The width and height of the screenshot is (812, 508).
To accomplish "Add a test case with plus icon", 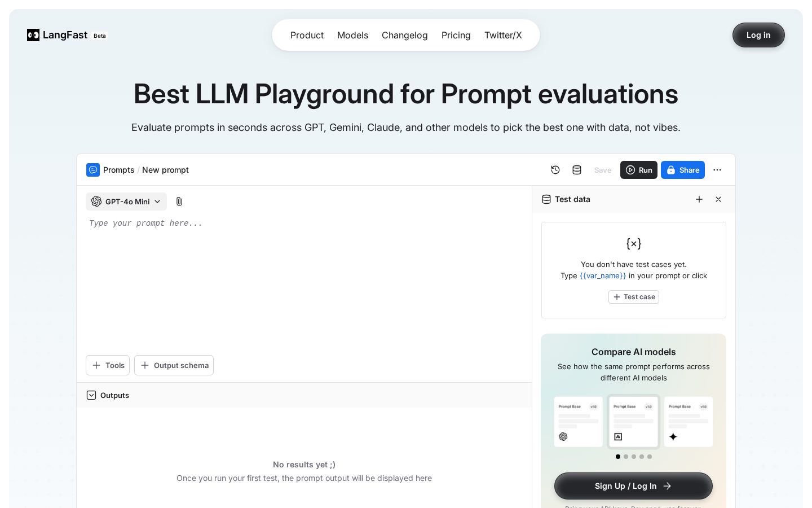I will point(699,199).
